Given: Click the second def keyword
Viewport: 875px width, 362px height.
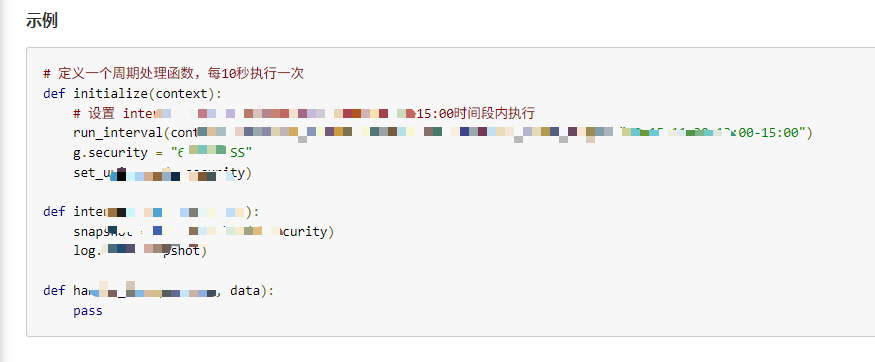Looking at the screenshot, I should tap(54, 212).
